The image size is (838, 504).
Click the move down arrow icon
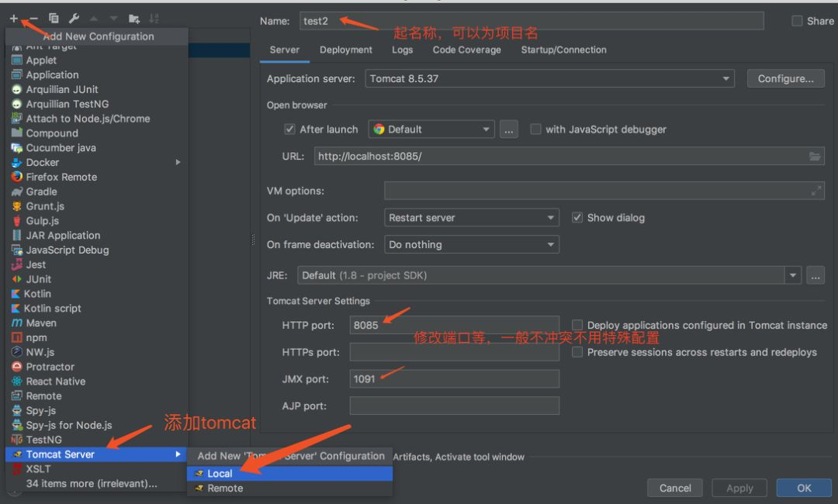tap(114, 19)
